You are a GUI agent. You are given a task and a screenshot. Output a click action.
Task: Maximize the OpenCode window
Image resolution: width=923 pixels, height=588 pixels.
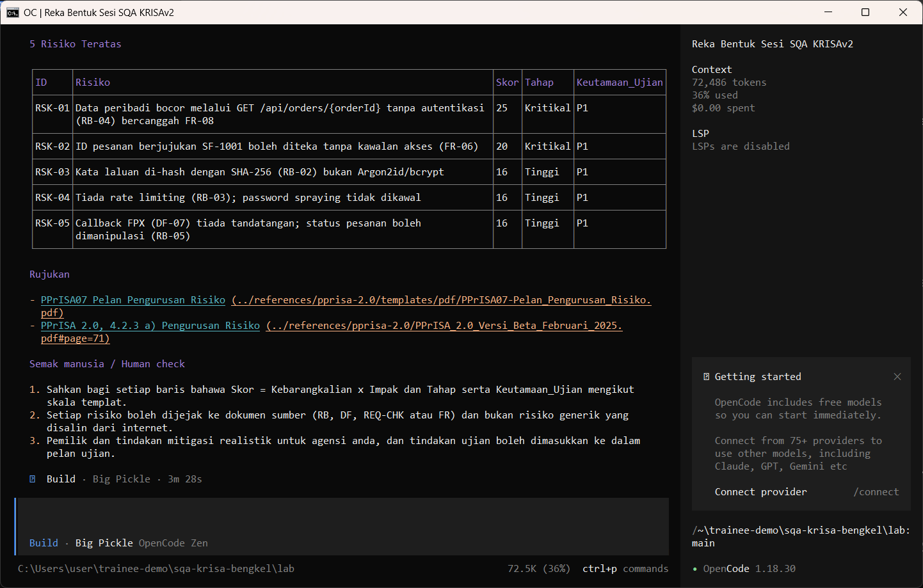865,12
